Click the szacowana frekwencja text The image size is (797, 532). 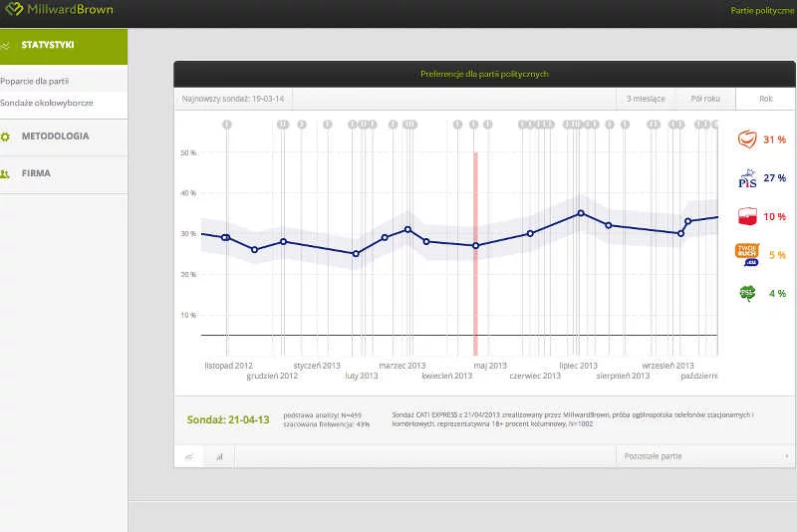[x=327, y=424]
